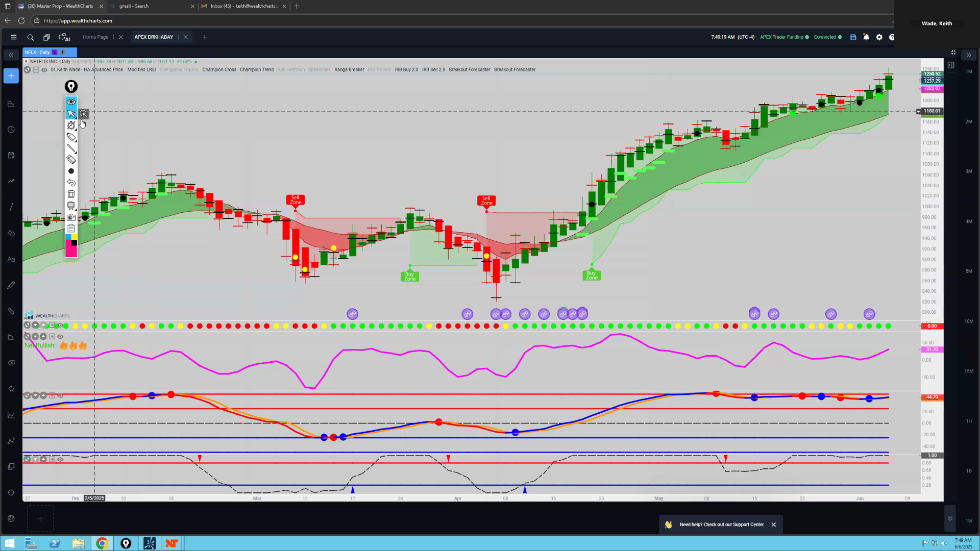The height and width of the screenshot is (551, 980).
Task: Select the arrow cursor tool in drawing toolbar
Action: pos(71,113)
